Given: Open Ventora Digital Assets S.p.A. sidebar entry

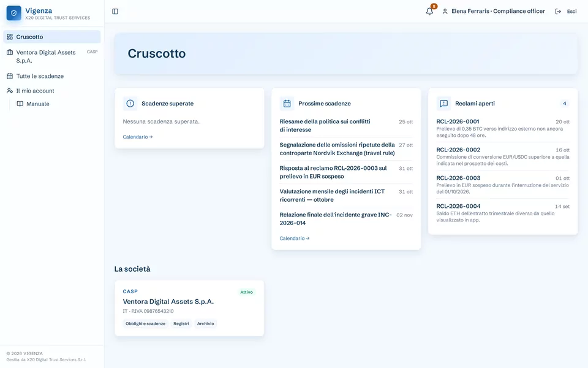Looking at the screenshot, I should (x=52, y=56).
